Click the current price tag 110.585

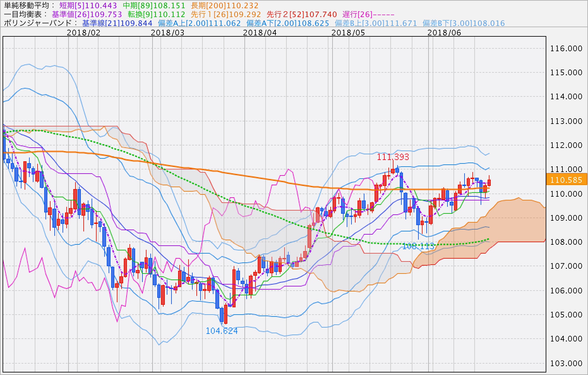click(x=566, y=180)
